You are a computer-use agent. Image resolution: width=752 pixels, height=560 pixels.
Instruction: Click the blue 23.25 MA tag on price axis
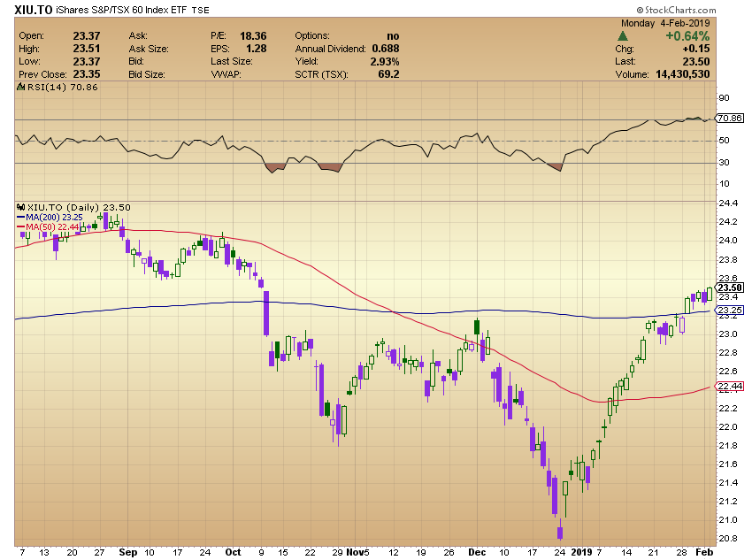[x=730, y=311]
